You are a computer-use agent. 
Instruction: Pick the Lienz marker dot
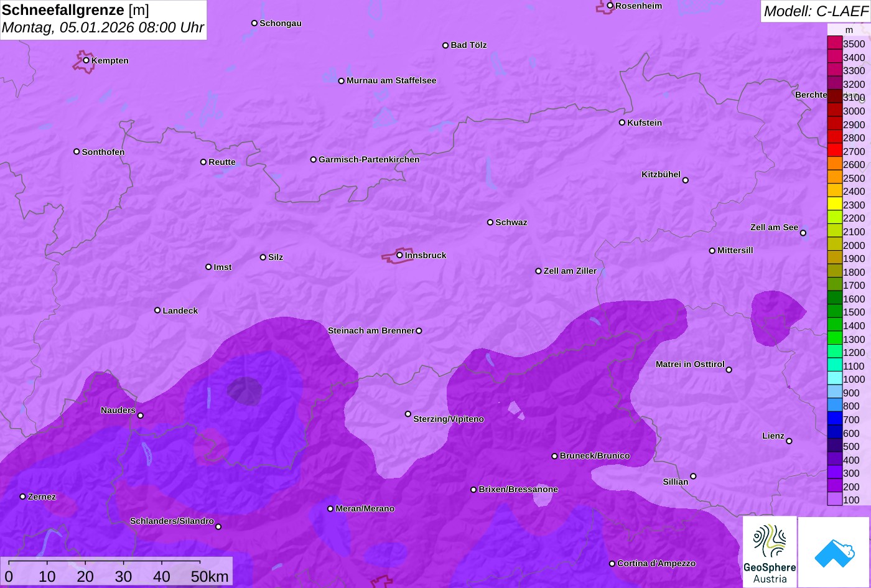[x=789, y=441]
